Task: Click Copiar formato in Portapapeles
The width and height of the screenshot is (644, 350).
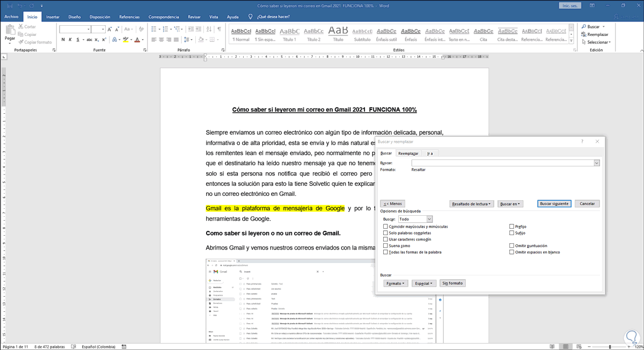Action: click(x=35, y=42)
